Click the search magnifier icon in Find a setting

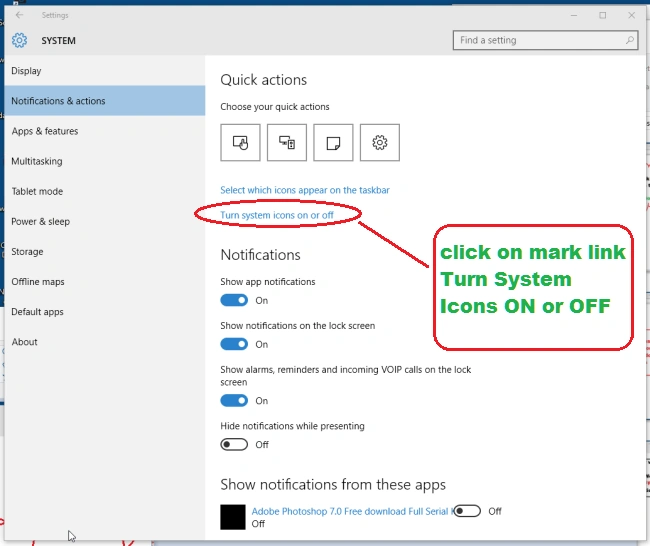point(630,40)
